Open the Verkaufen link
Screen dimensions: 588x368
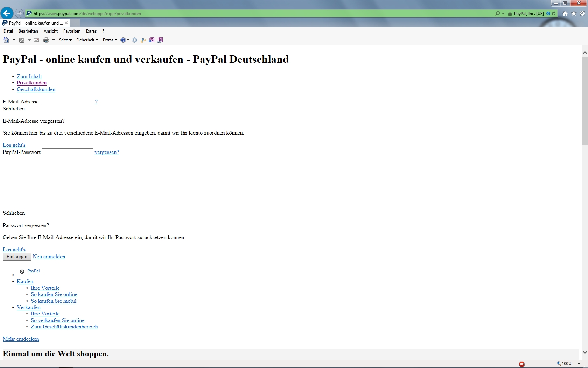[x=29, y=307]
